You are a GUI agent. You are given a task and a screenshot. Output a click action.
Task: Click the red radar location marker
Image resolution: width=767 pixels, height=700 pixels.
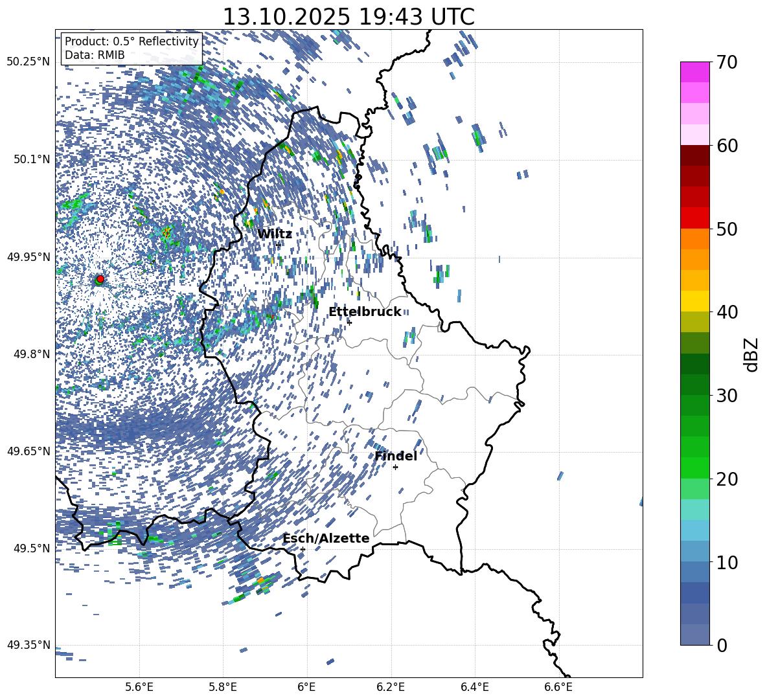click(100, 279)
